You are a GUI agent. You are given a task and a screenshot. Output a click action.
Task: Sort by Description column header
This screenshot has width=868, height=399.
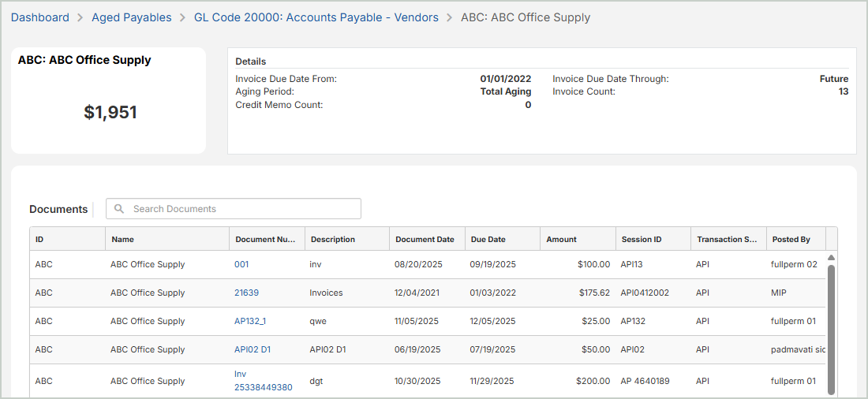pos(332,239)
